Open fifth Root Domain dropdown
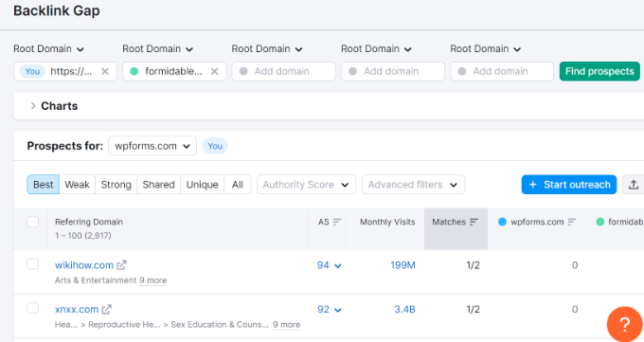 coord(486,49)
